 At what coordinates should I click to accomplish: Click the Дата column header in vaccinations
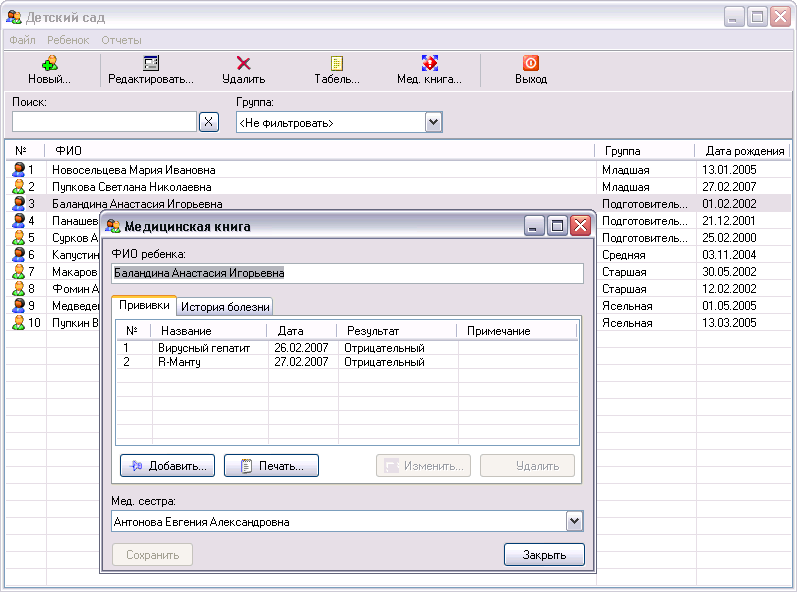click(301, 331)
